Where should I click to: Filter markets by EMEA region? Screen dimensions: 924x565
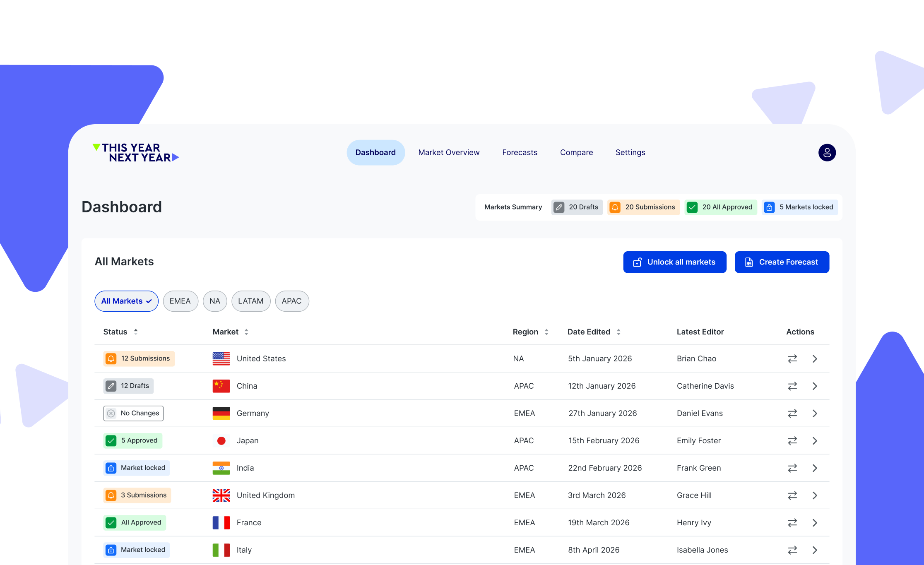coord(180,301)
